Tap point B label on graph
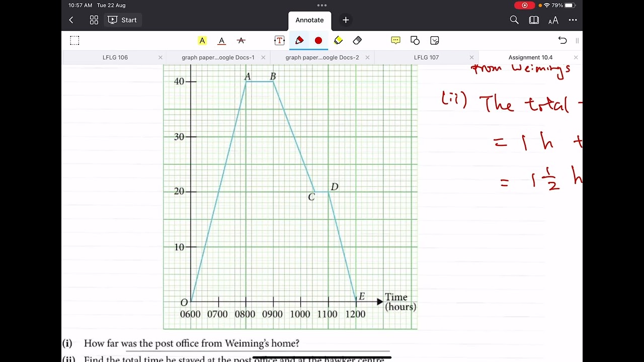Image resolution: width=644 pixels, height=362 pixels. tap(273, 76)
